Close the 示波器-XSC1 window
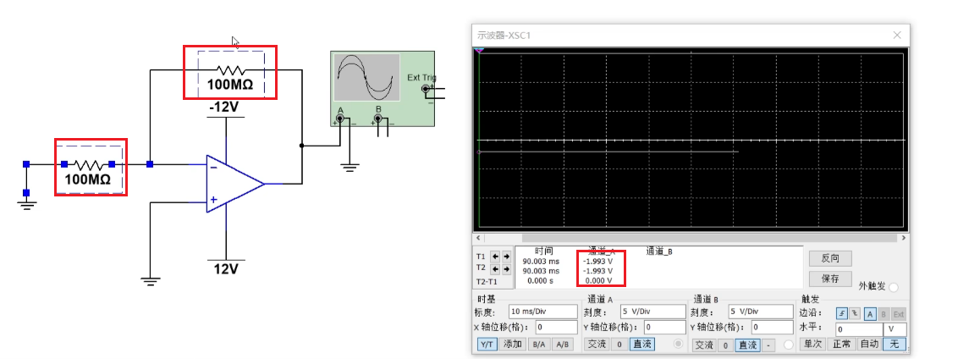 (898, 35)
